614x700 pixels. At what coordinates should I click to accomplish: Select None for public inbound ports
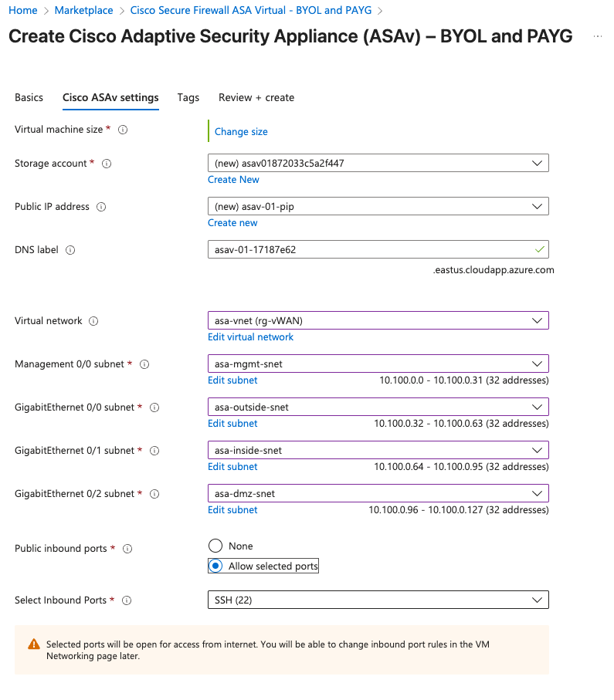coord(215,546)
